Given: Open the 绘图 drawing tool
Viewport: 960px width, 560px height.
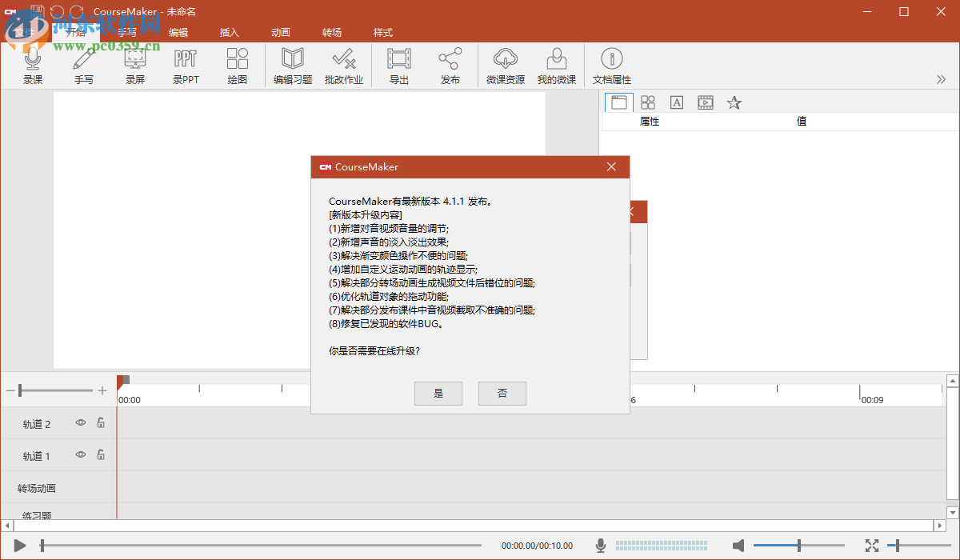Looking at the screenshot, I should click(x=237, y=66).
